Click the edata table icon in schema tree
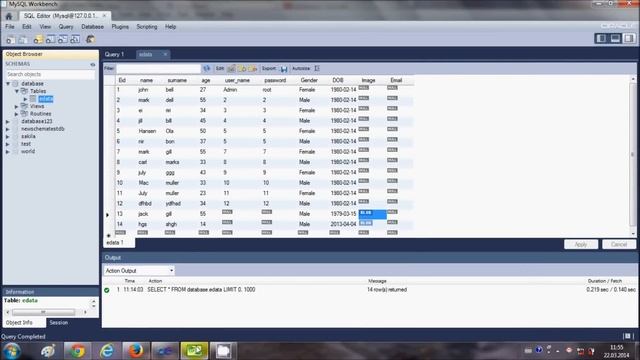This screenshot has width=640, height=360. [x=33, y=99]
